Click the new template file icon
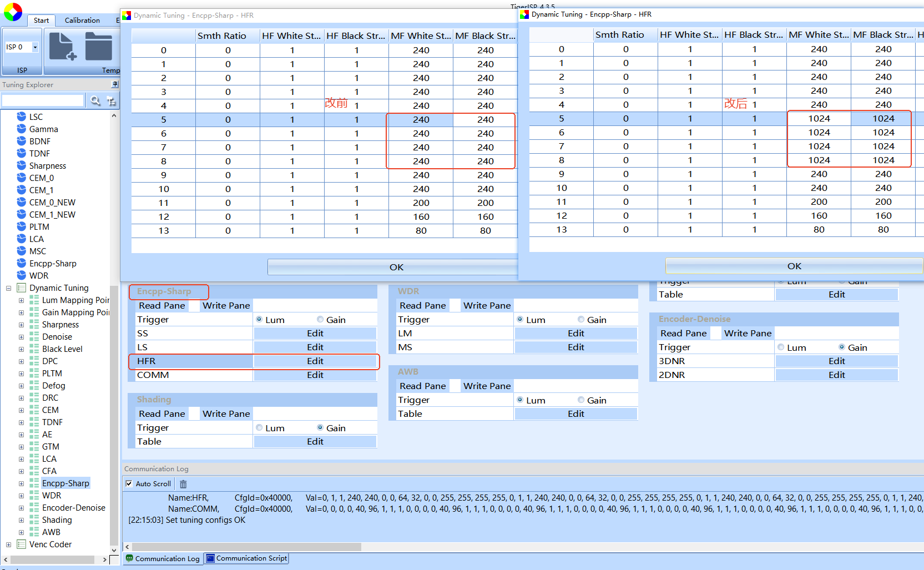924x570 pixels. click(x=63, y=47)
